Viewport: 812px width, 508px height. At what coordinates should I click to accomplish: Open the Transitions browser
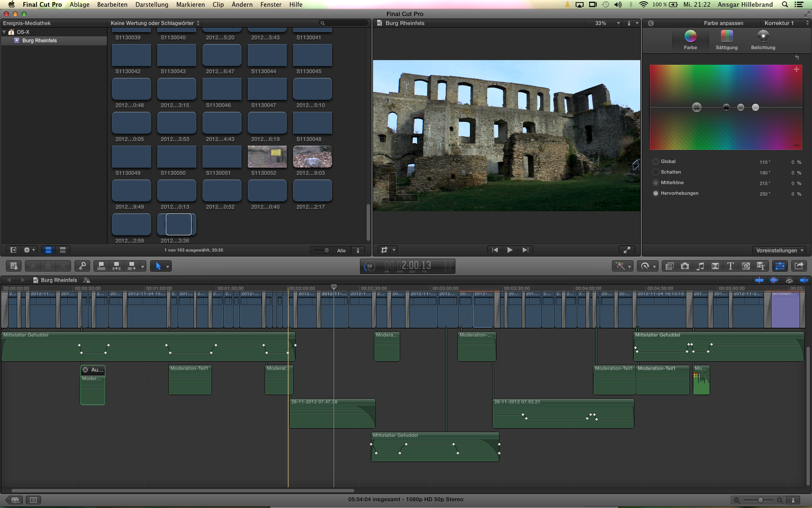click(715, 266)
